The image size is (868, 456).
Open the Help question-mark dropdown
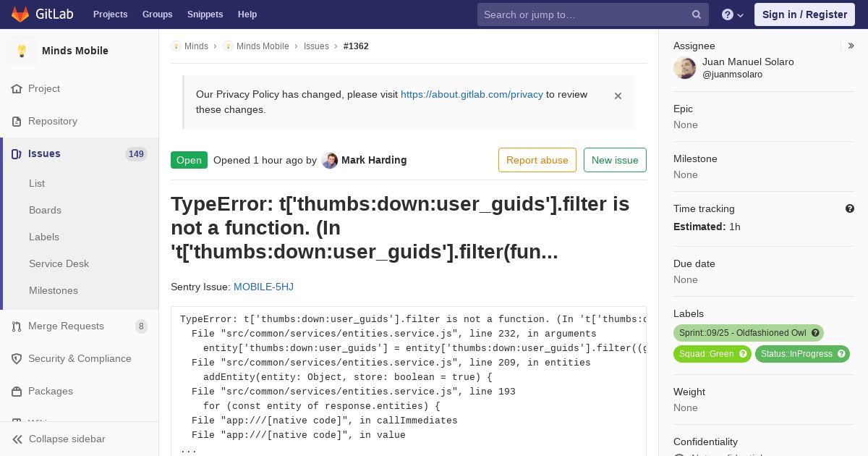[x=733, y=14]
